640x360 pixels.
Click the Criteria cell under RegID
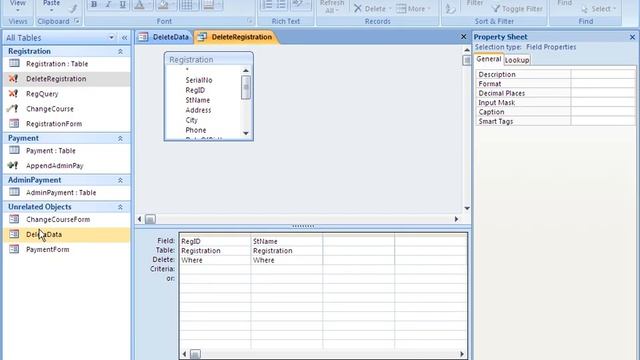click(215, 269)
